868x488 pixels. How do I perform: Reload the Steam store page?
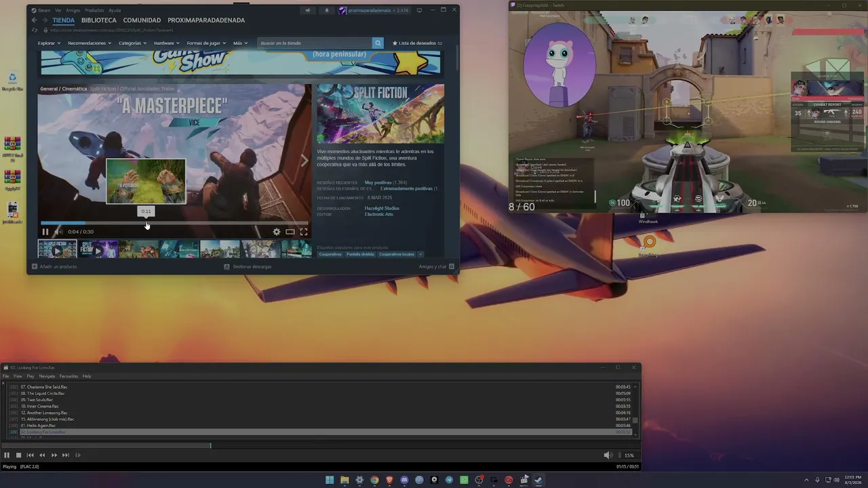(x=35, y=30)
